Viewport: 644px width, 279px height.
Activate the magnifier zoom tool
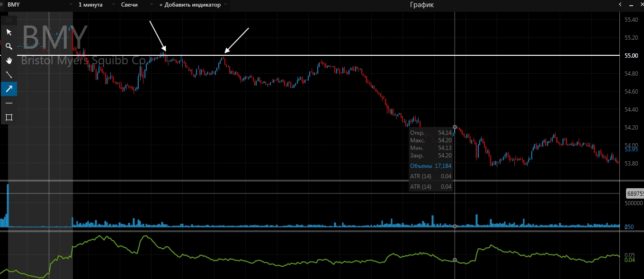click(9, 46)
